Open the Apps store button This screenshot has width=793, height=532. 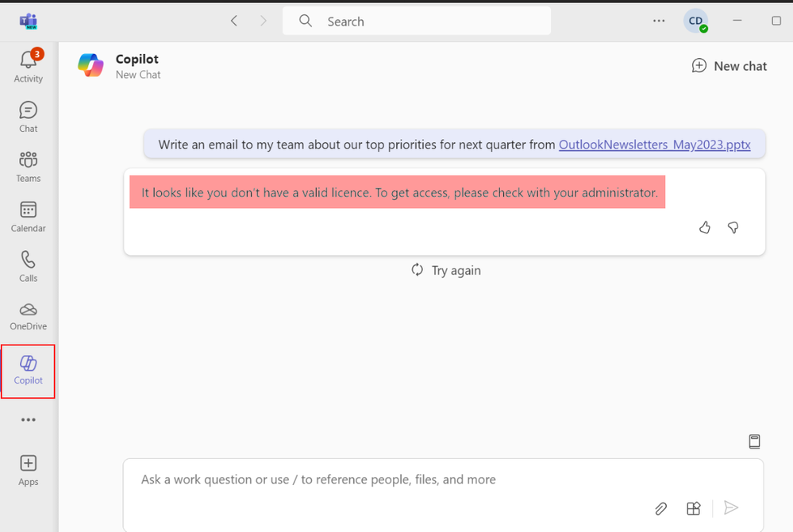pyautogui.click(x=29, y=470)
